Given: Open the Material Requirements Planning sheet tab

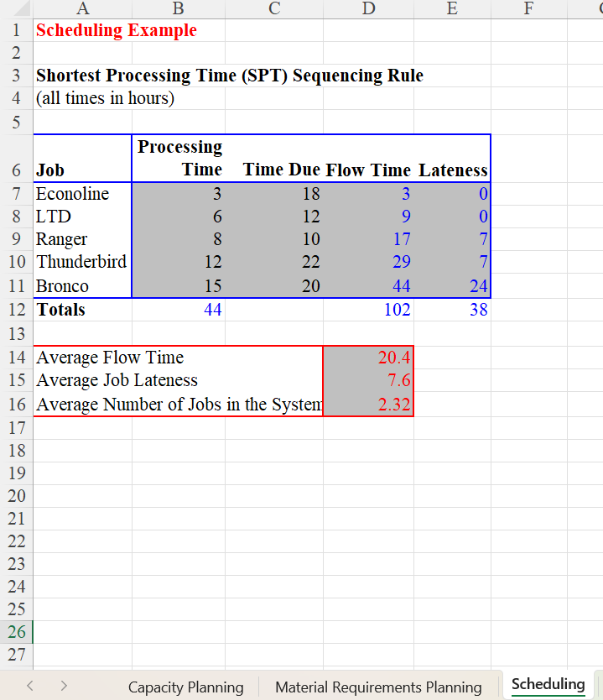Looking at the screenshot, I should [378, 687].
